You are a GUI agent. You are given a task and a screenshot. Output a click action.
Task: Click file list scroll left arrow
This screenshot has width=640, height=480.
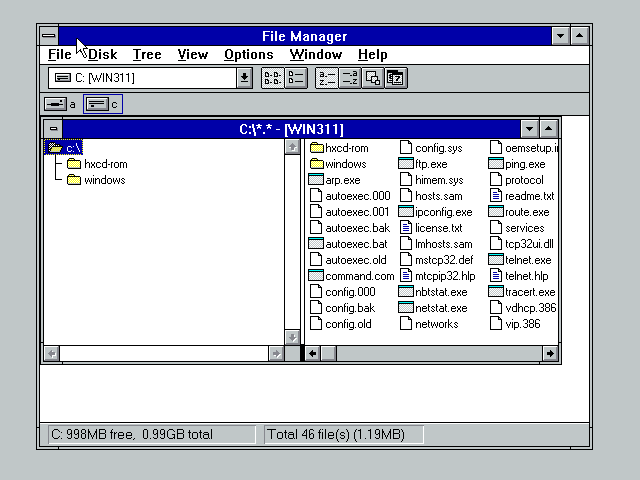click(313, 353)
